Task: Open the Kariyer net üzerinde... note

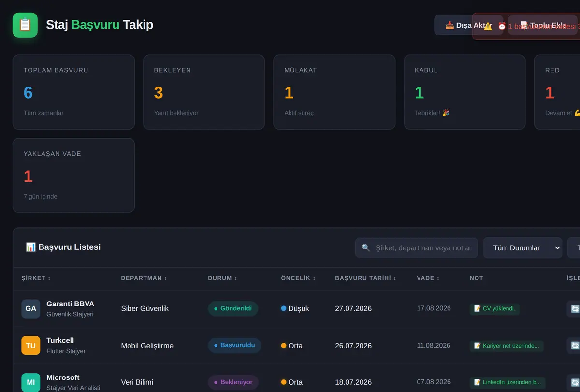Action: click(507, 346)
